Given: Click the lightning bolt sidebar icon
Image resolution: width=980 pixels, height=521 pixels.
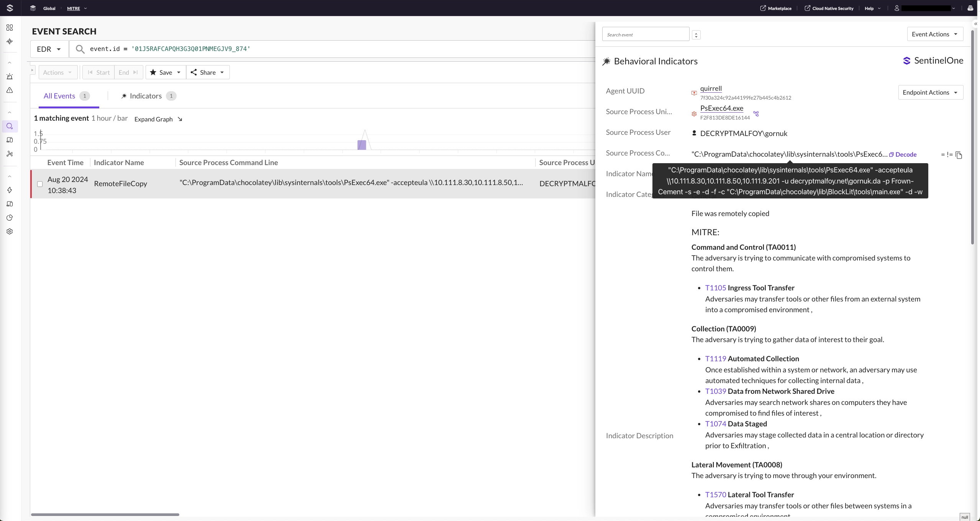Looking at the screenshot, I should pyautogui.click(x=10, y=190).
